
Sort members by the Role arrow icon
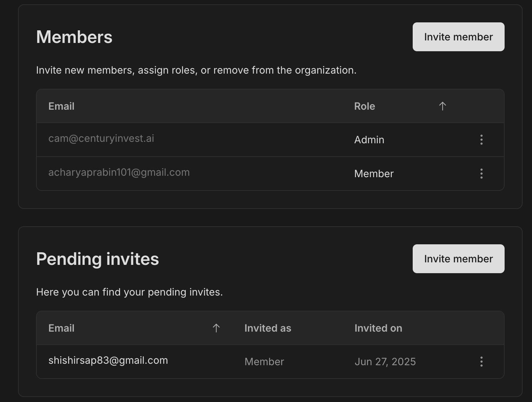pyautogui.click(x=442, y=106)
